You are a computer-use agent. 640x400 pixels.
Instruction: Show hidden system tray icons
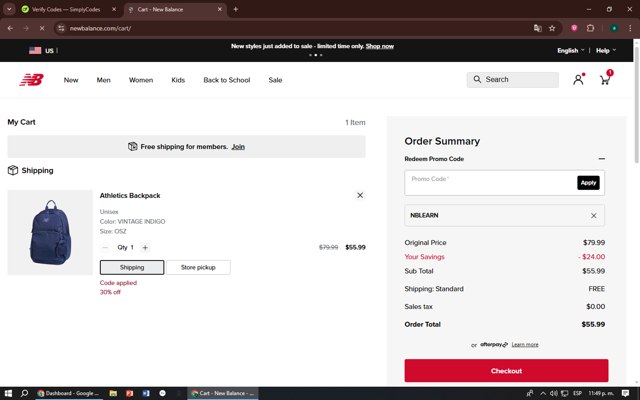coord(543,393)
